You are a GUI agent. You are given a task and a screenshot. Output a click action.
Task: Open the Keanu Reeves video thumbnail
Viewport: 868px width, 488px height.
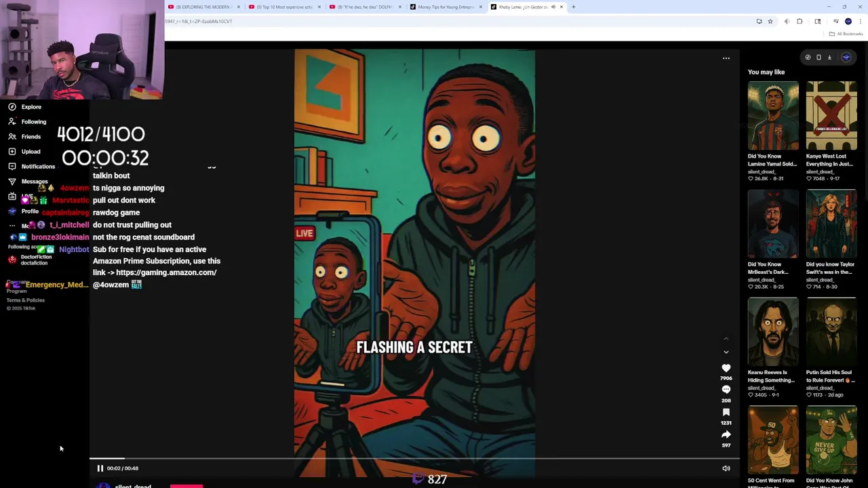coord(773,332)
